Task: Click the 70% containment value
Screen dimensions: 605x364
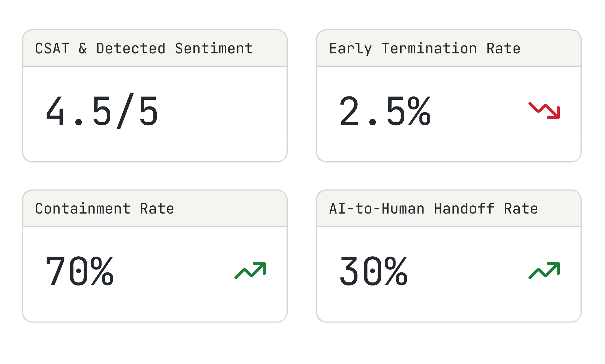Action: tap(79, 271)
